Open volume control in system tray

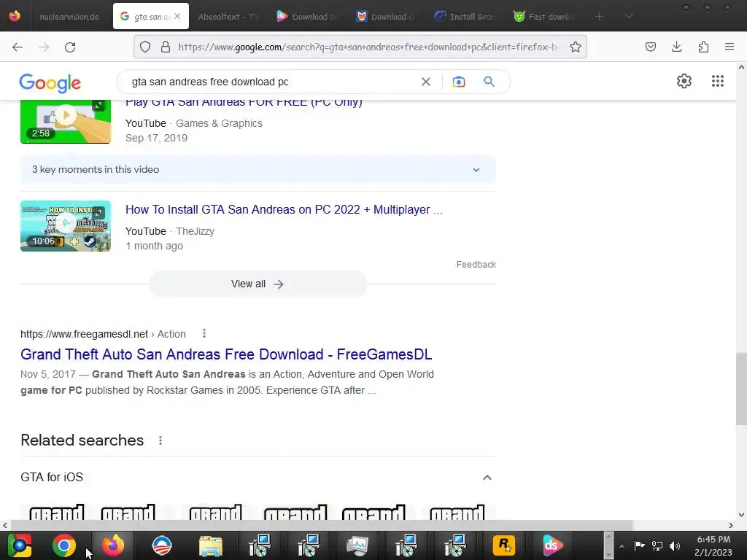675,545
